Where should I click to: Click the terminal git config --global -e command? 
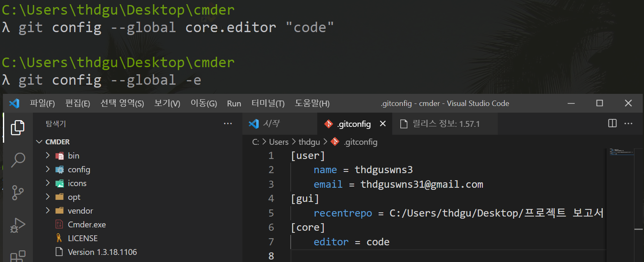point(110,80)
